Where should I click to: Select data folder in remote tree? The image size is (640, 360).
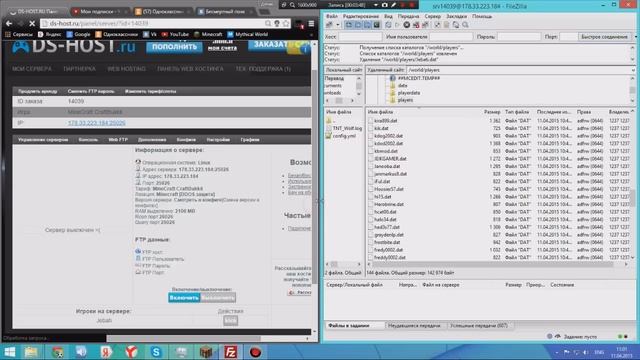tap(402, 85)
